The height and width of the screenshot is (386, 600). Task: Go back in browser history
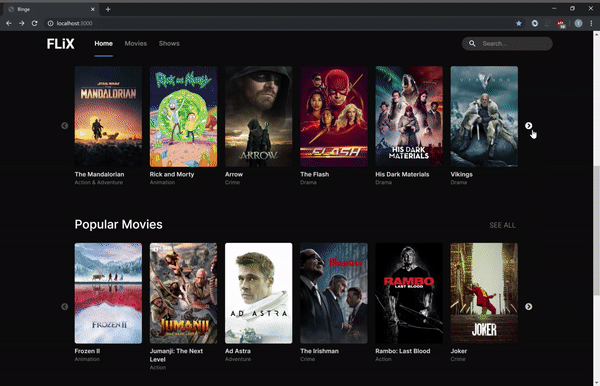coord(9,23)
